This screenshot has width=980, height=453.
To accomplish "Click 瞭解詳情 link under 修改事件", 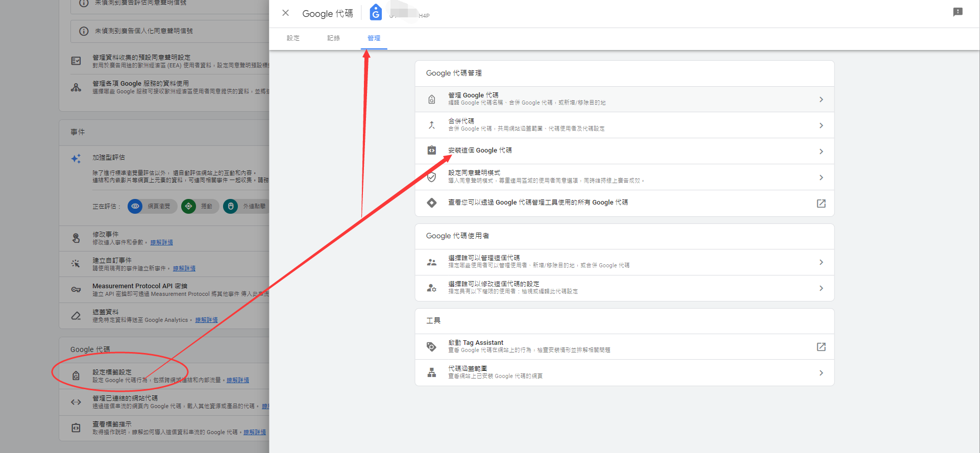I will tap(161, 242).
